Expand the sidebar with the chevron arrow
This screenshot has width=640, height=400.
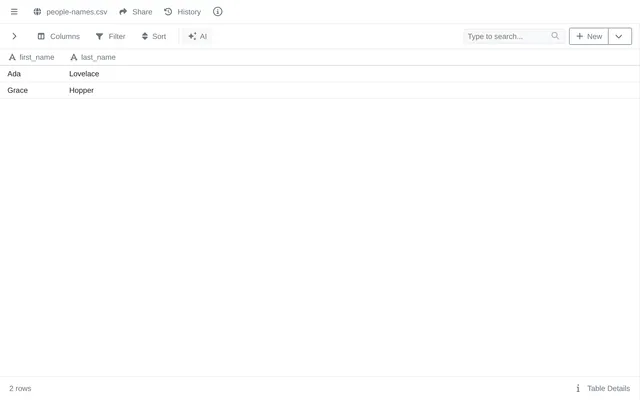coord(14,36)
